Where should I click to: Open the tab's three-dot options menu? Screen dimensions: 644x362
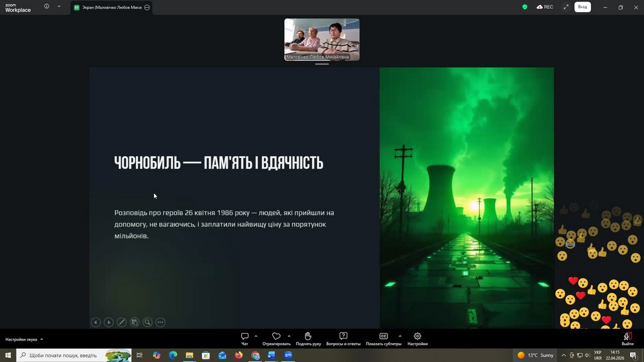click(147, 8)
